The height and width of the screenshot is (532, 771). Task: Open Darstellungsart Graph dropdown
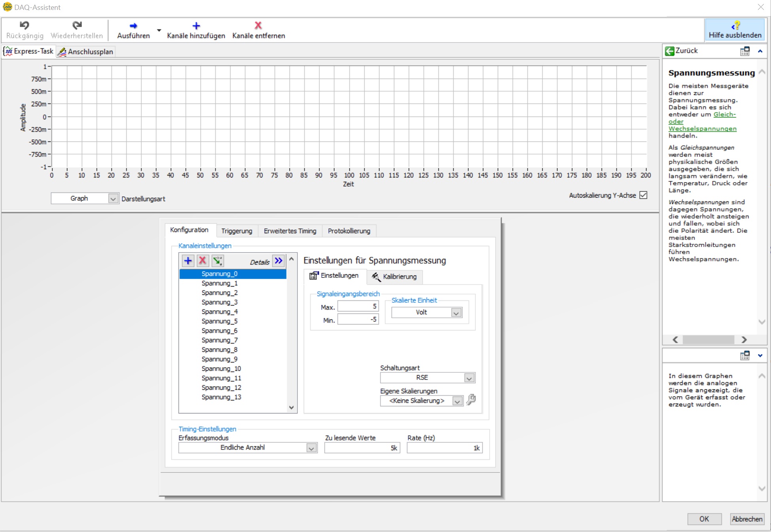(x=113, y=199)
